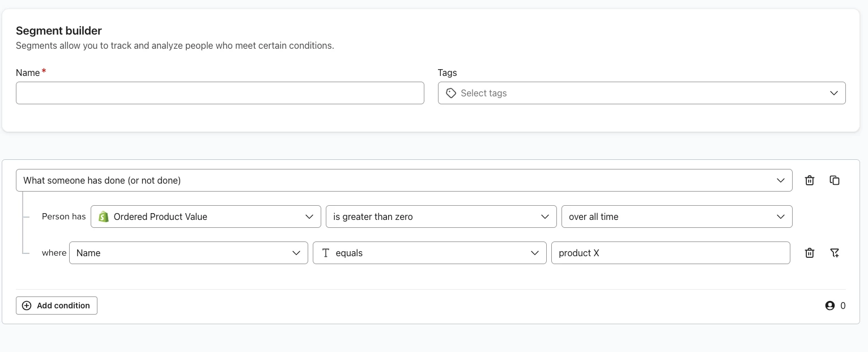Delete the Name filter row trash icon
868x352 pixels.
point(810,253)
